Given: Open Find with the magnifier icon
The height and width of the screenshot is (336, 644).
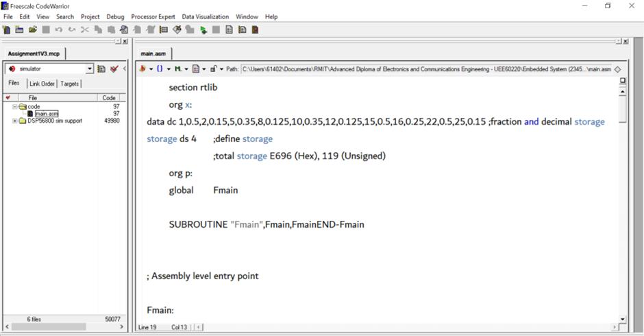Looking at the screenshot, I should [124, 29].
